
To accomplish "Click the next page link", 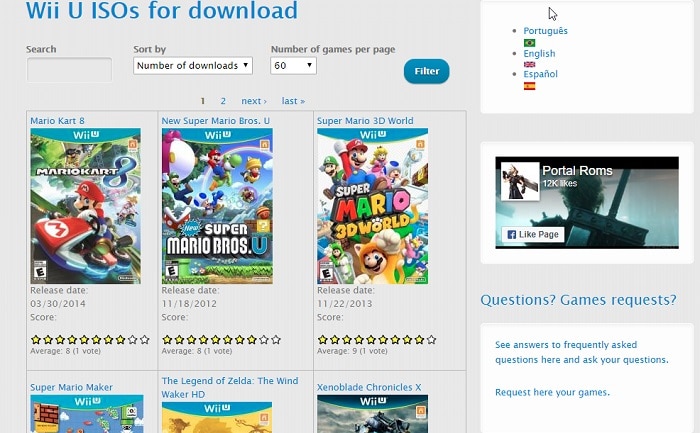I will [x=253, y=101].
